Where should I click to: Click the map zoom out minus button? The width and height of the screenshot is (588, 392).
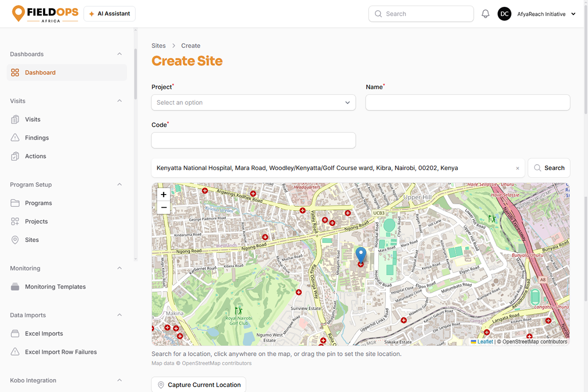(x=164, y=208)
